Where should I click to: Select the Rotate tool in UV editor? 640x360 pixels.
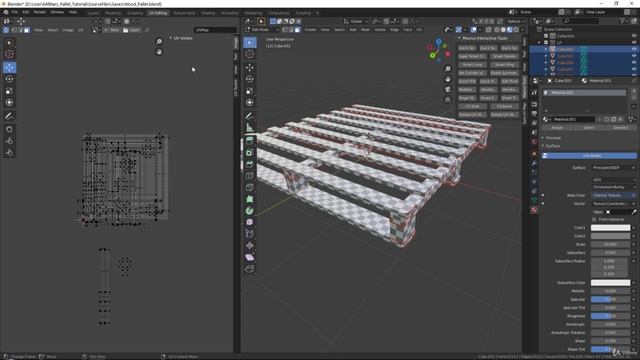[9, 79]
